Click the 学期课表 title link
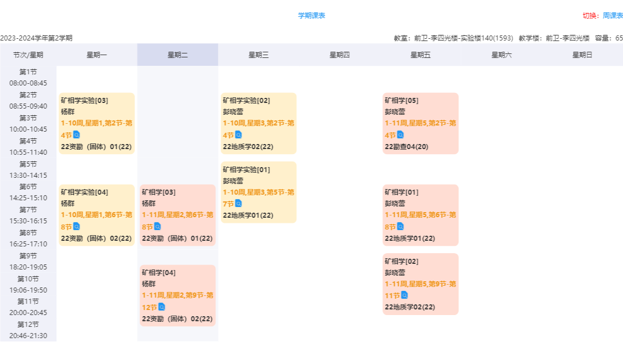 [311, 16]
